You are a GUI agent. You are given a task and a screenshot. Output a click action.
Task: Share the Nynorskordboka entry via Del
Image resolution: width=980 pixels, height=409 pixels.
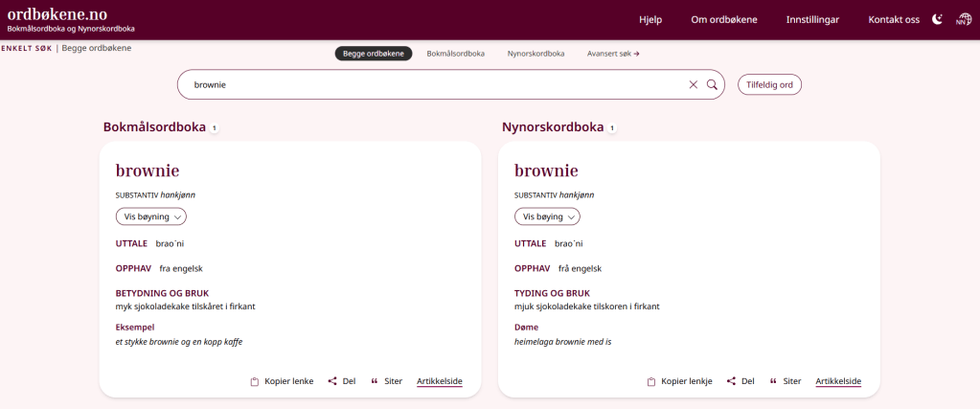pos(741,381)
